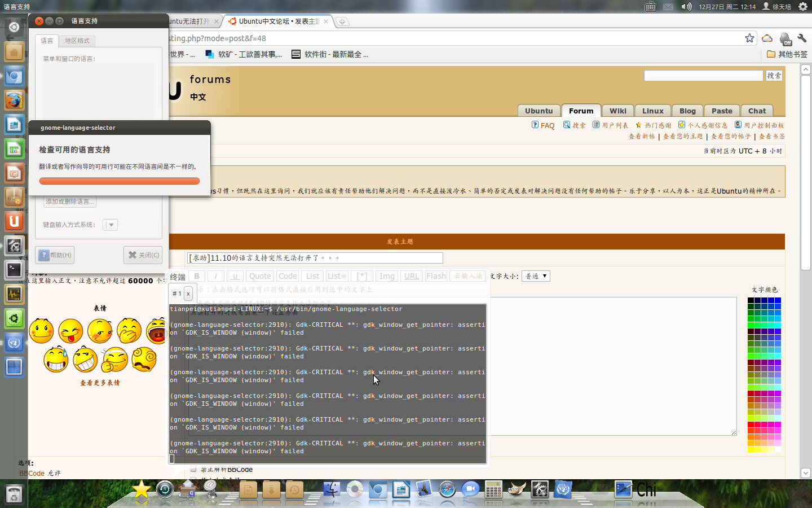Image resolution: width=812 pixels, height=508 pixels.
Task: Focus the forum search input field
Action: click(704, 76)
